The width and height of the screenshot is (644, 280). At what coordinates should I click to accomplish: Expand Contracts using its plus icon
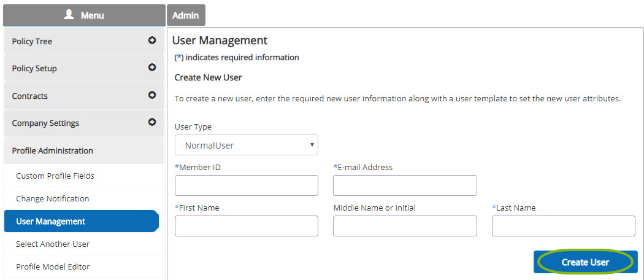tap(152, 95)
